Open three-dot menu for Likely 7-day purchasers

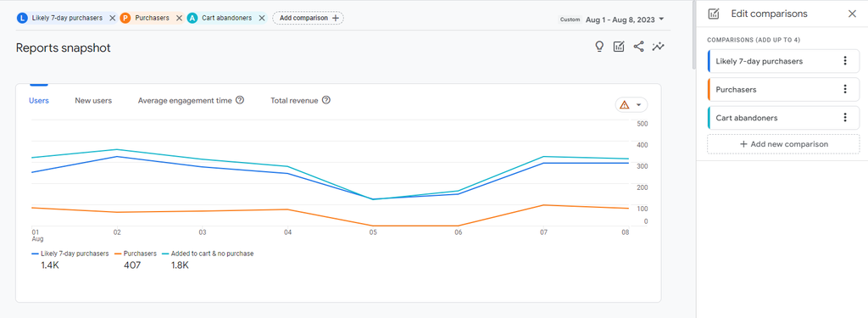tap(845, 61)
